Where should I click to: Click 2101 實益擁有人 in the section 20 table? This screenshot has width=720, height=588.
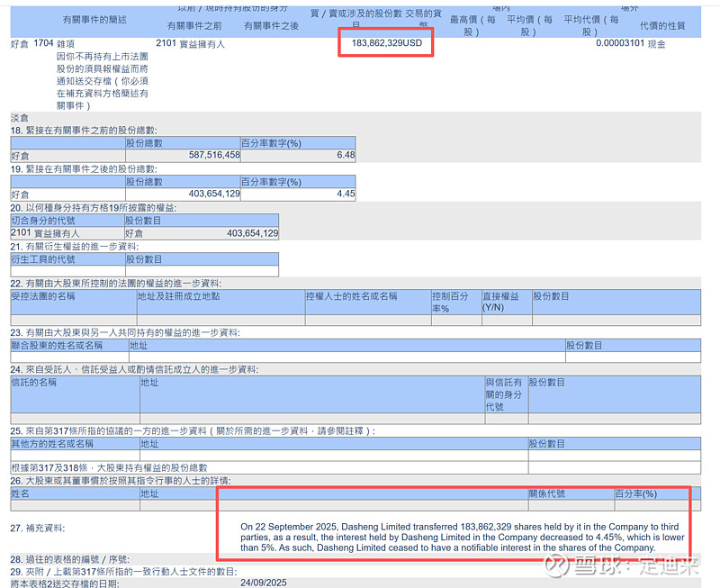click(x=45, y=233)
